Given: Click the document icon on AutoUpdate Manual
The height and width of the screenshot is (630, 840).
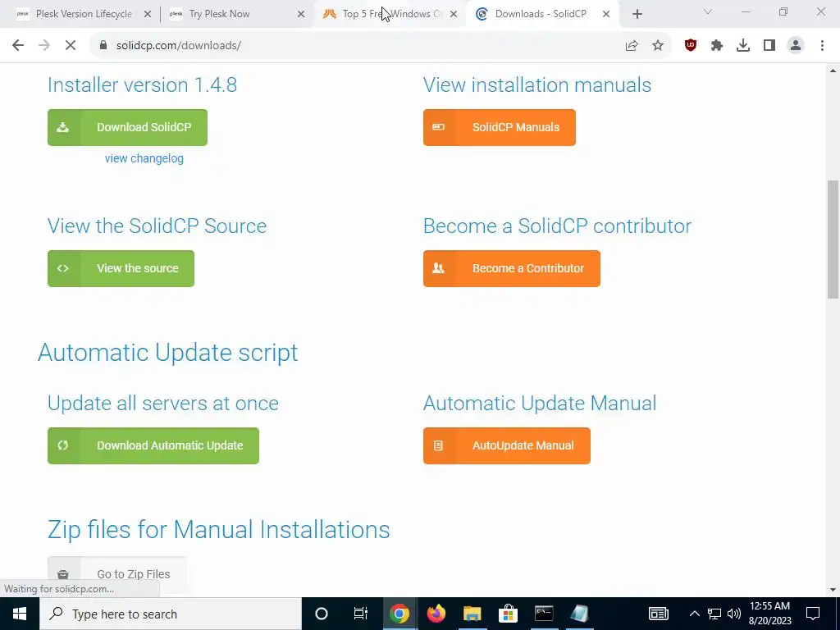Looking at the screenshot, I should 439,445.
